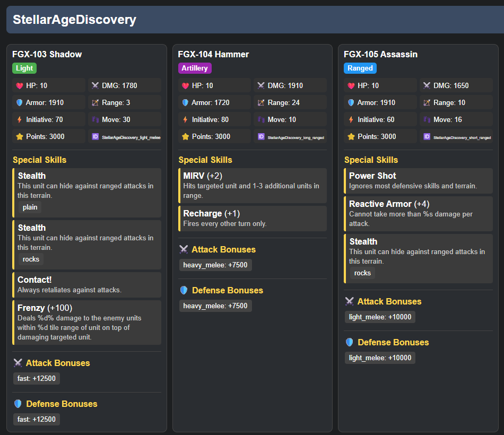
Task: Click the star Points icon on FGX-103 Shadow
Action: (x=20, y=137)
